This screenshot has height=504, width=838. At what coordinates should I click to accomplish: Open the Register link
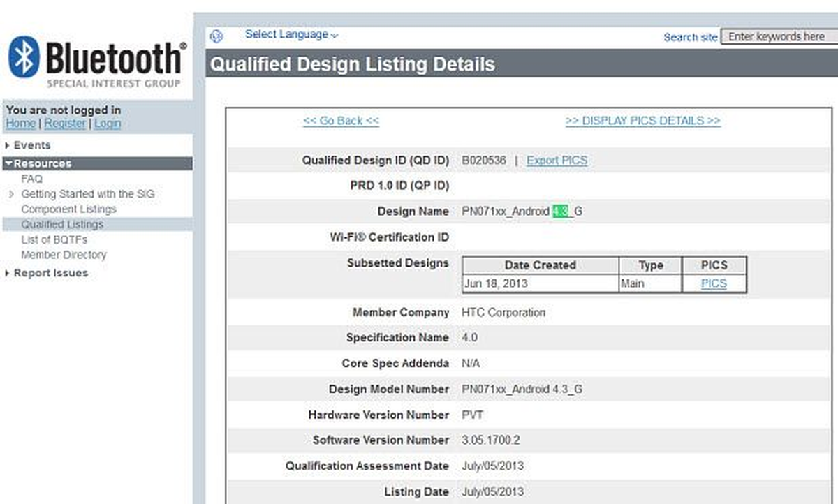(65, 124)
